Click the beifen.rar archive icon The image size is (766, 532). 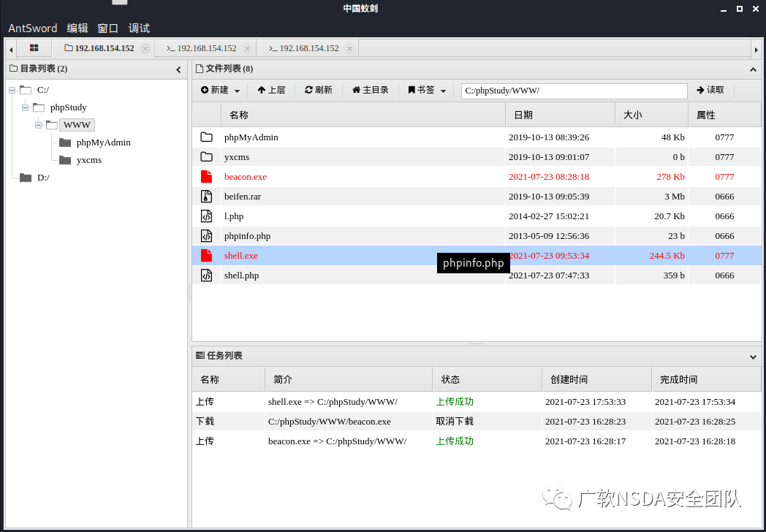(x=207, y=197)
